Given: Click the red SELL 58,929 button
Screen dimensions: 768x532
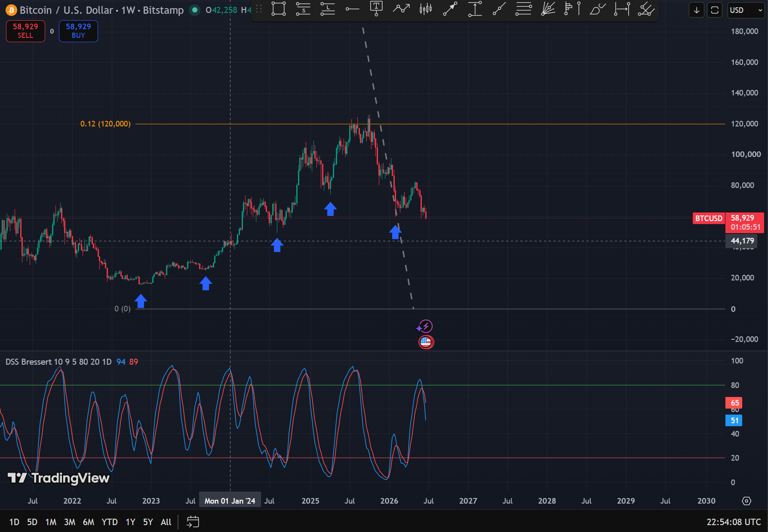Looking at the screenshot, I should (x=25, y=31).
